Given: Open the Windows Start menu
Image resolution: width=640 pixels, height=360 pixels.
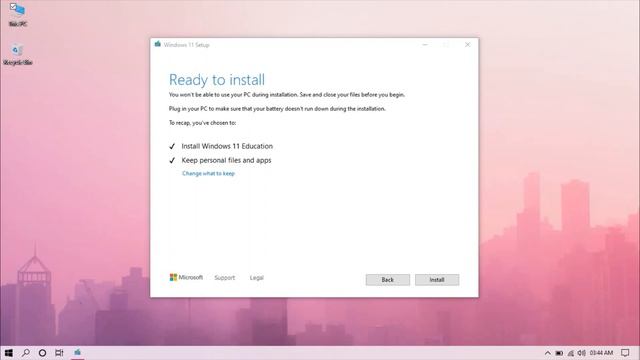Looking at the screenshot, I should (9, 353).
